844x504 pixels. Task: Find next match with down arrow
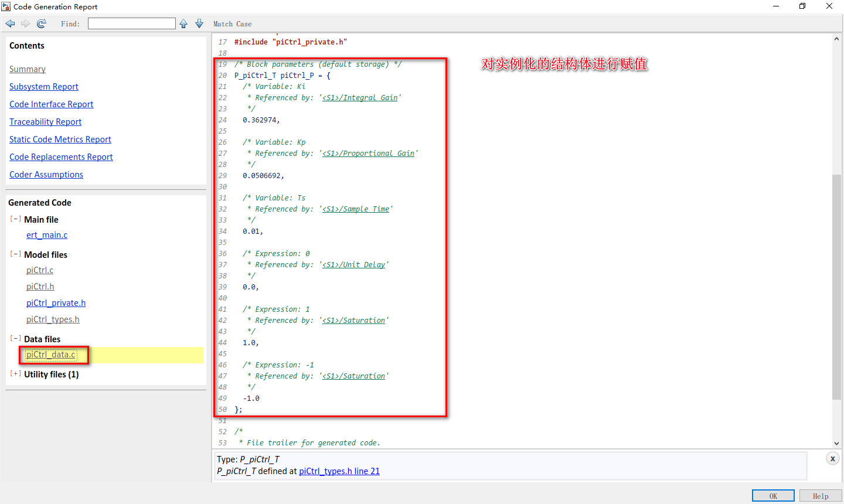pos(199,23)
